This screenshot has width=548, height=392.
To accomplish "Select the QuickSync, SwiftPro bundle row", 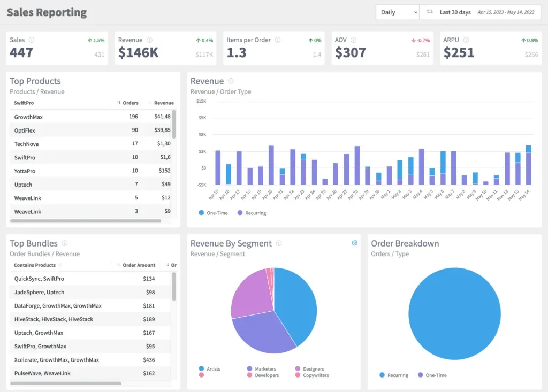I will click(90, 279).
